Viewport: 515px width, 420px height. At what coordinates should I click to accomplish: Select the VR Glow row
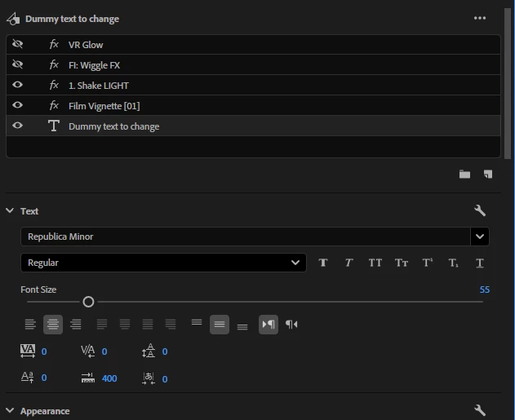click(253, 44)
